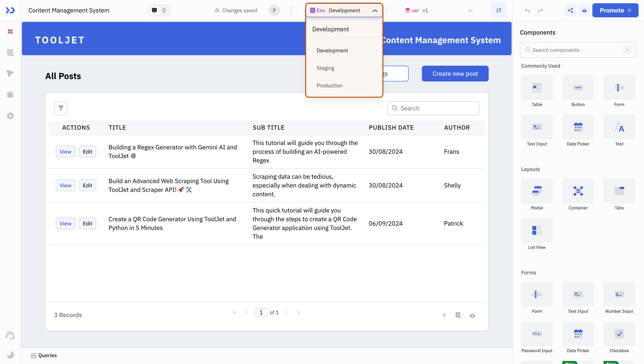Switch to mobile layout preview
Viewport: 644px width, 364px height.
pyautogui.click(x=164, y=10)
